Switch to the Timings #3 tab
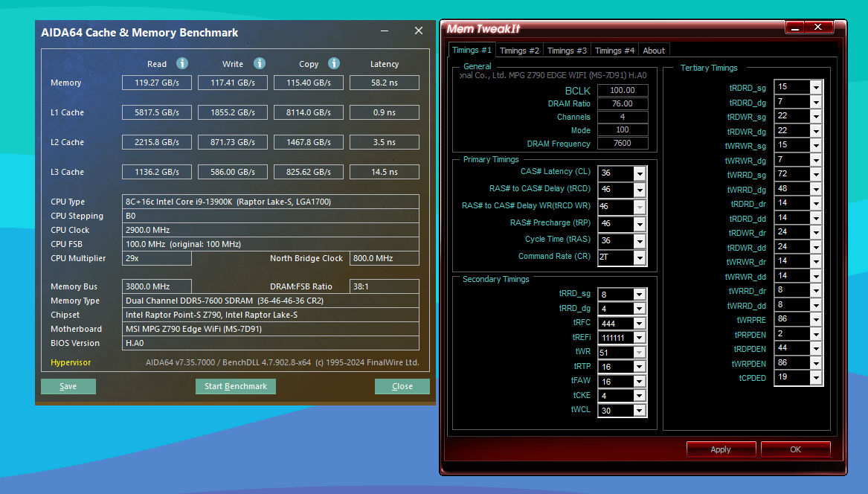 pyautogui.click(x=567, y=51)
